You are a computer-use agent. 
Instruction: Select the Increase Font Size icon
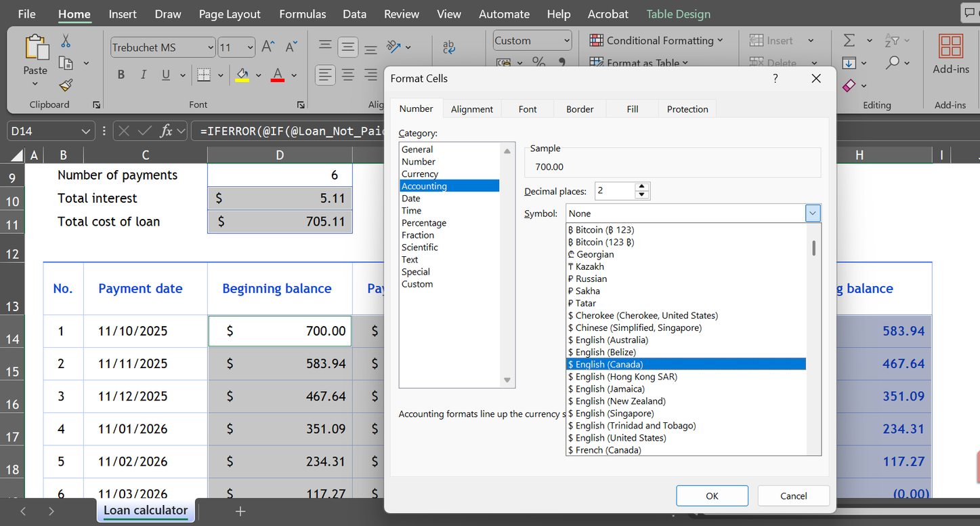pyautogui.click(x=267, y=47)
